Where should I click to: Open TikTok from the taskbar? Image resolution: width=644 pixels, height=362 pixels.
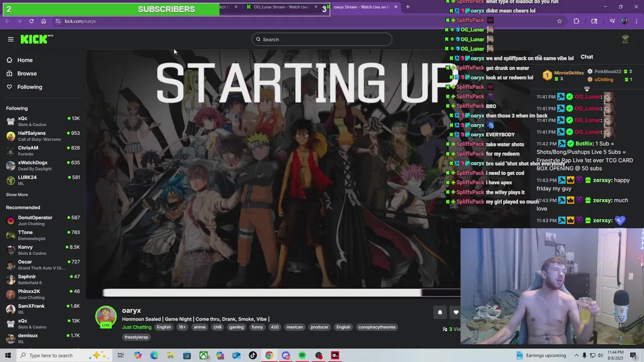coord(253,355)
